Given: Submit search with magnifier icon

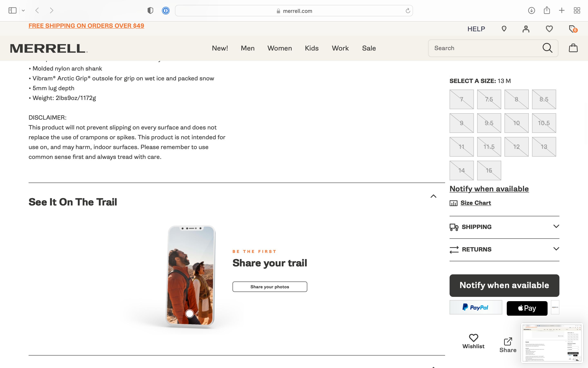Looking at the screenshot, I should click(547, 48).
